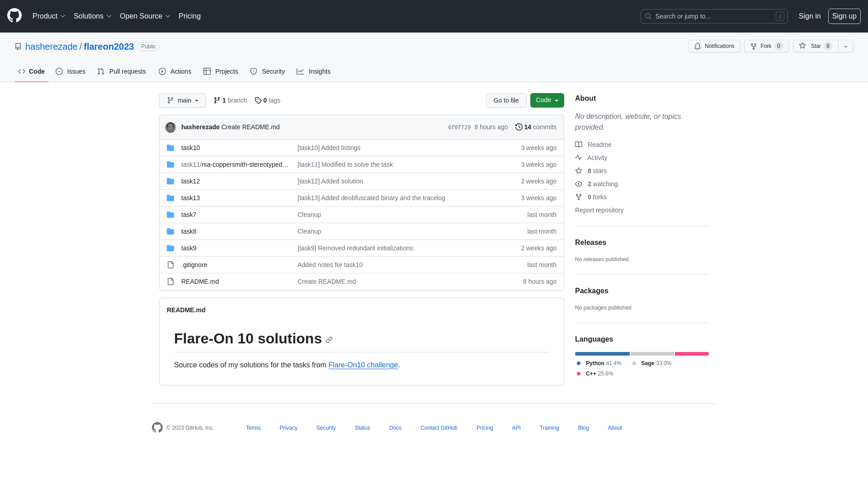Click the folder icon for task13
Viewport: 868px width, 488px height.
[170, 198]
